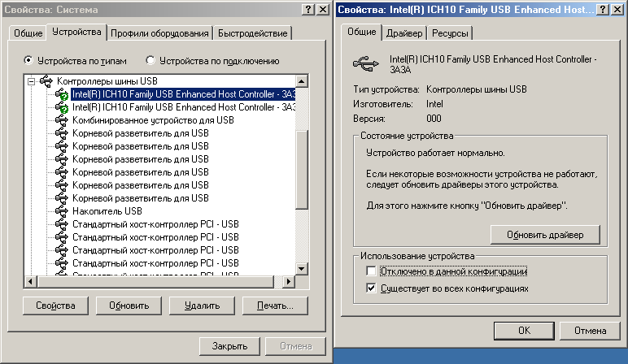Select the first Стандартный хост-контроллер PCI - USB item
628x364 pixels.
point(155,224)
